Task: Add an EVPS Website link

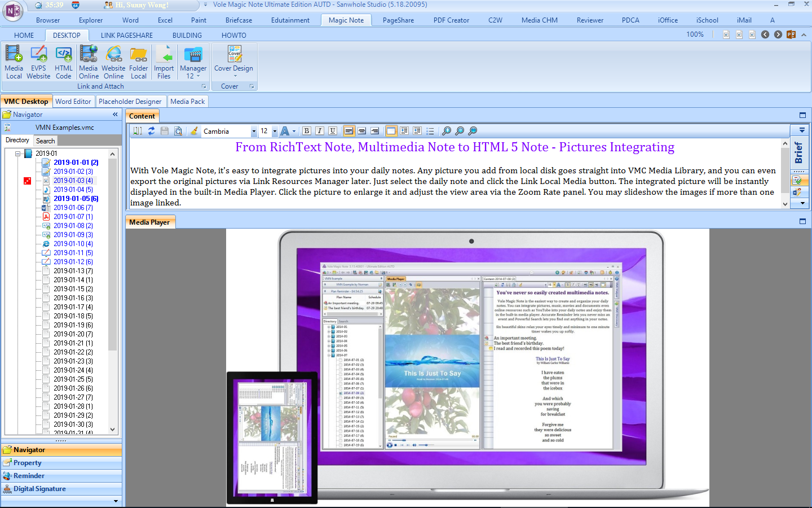Action: pos(38,62)
